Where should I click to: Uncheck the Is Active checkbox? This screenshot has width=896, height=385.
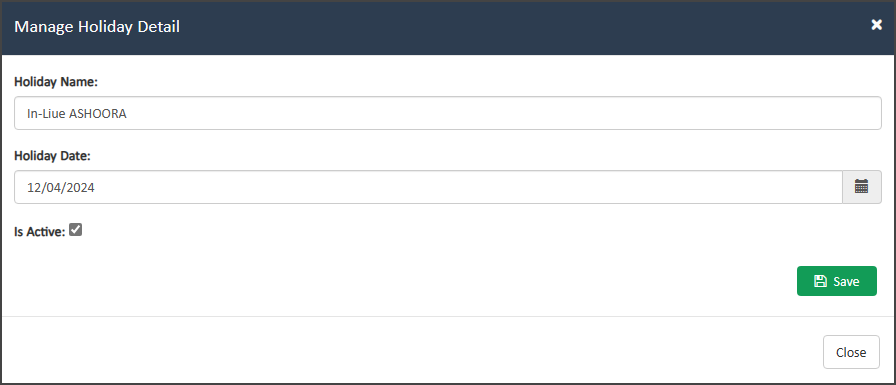tap(75, 230)
